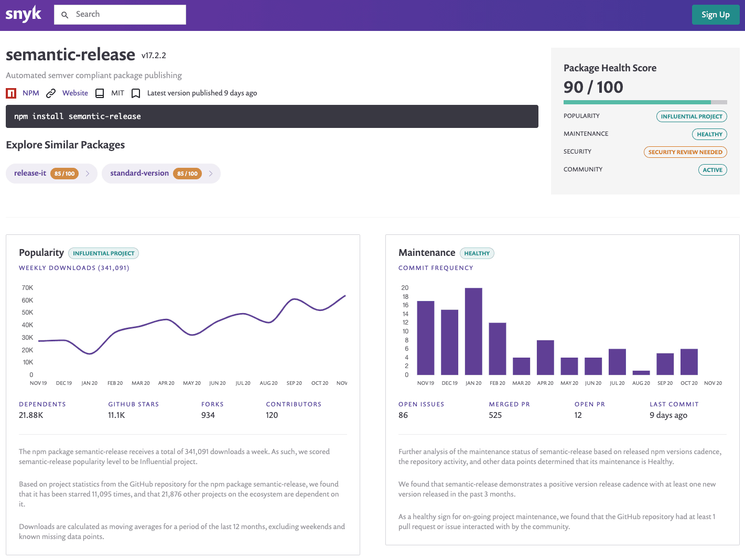Click the NOV 19 bar in commit frequency
The image size is (745, 560).
tap(426, 338)
